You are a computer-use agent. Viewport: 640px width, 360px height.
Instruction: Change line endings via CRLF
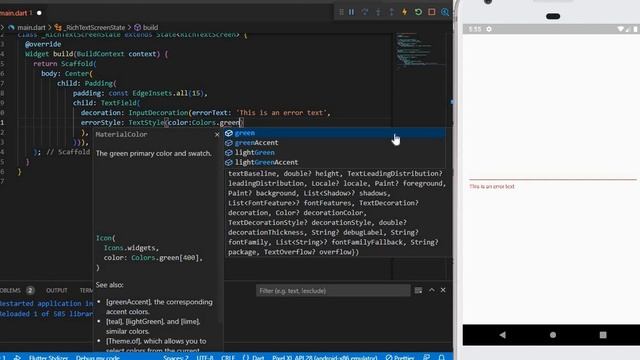click(x=228, y=357)
